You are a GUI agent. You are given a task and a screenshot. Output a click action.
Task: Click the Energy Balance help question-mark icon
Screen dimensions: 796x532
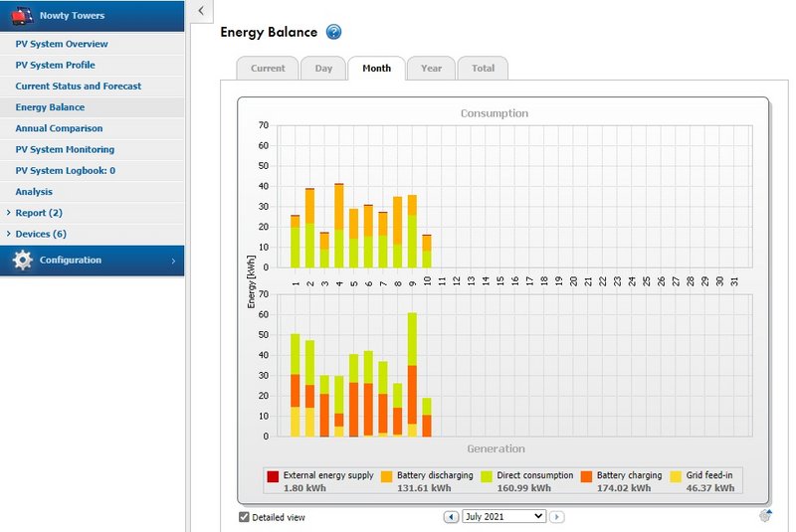point(333,32)
